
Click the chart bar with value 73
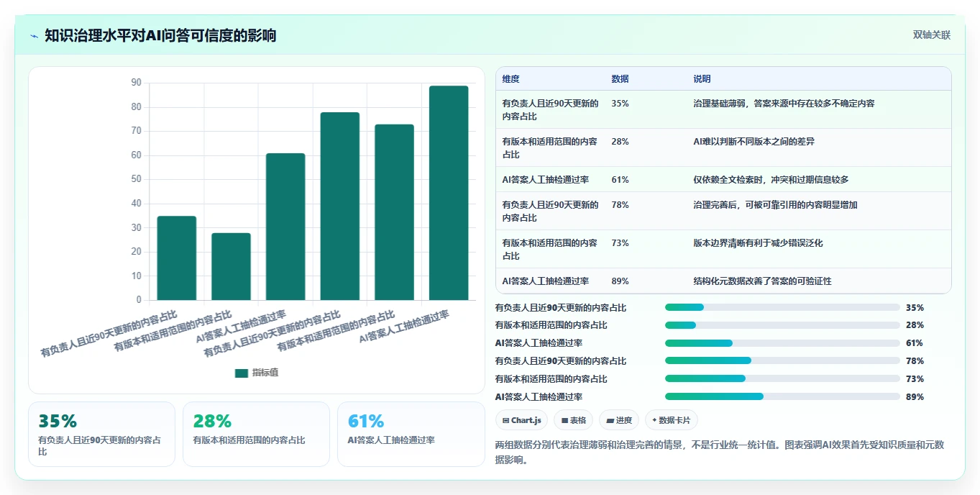click(x=394, y=212)
